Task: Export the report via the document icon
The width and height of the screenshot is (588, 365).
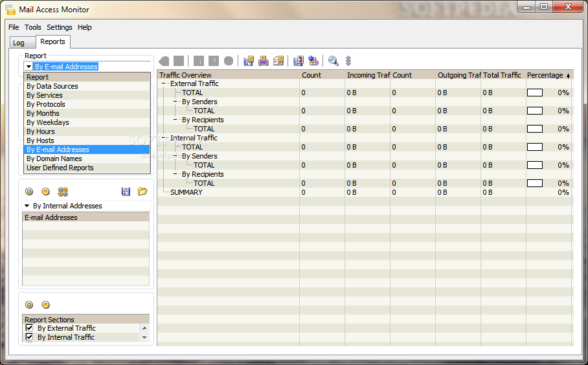Action: click(x=278, y=61)
